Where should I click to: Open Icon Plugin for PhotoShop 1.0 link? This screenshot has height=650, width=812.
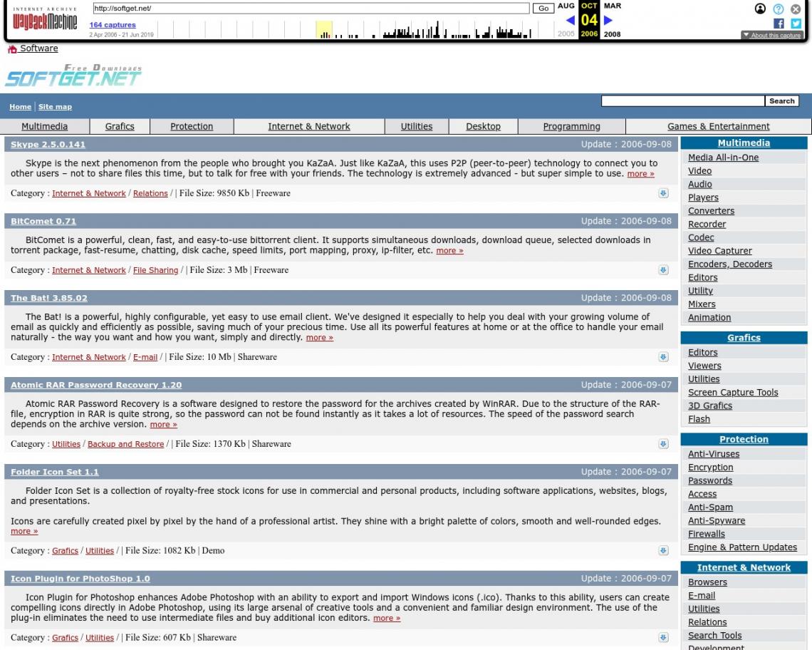[80, 579]
